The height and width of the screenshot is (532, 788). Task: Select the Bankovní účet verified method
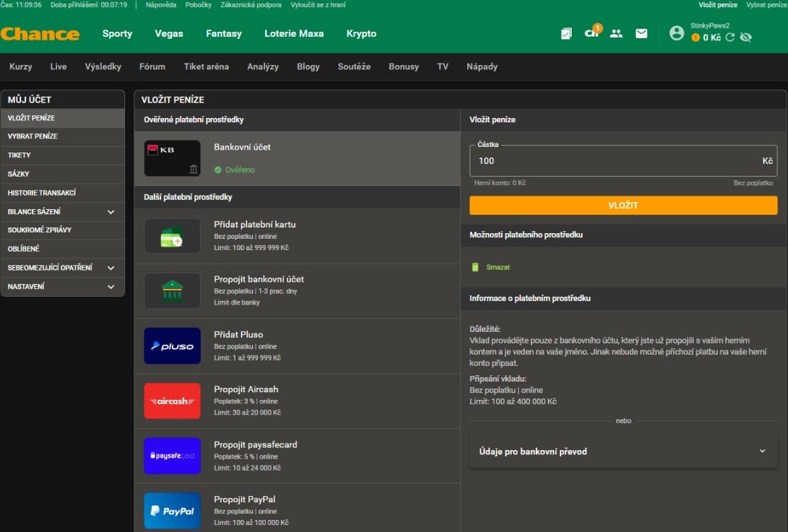(297, 158)
